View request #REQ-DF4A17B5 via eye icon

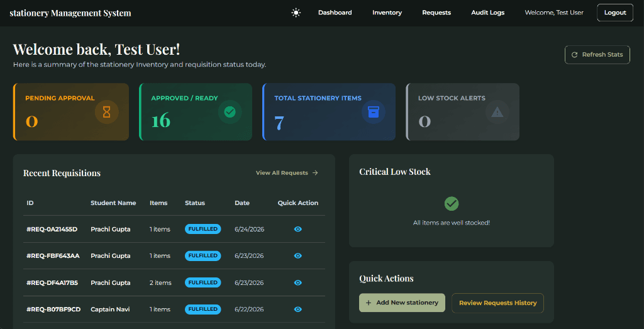[x=298, y=282]
